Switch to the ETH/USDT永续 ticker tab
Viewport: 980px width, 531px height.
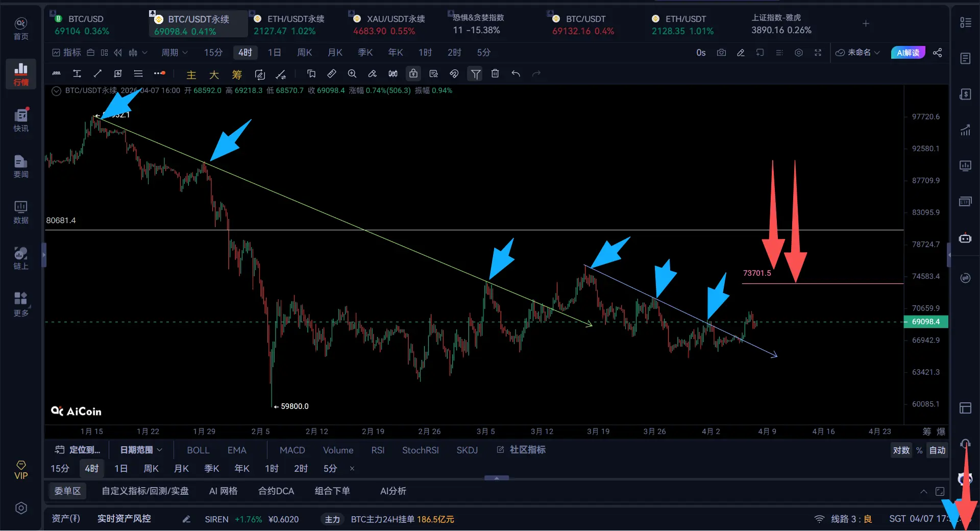click(289, 25)
